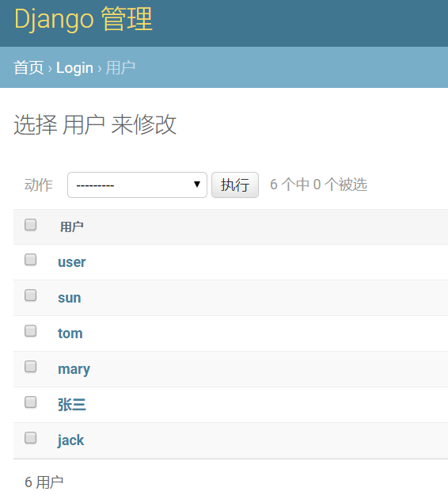
Task: Open the user entry link
Action: 72,262
